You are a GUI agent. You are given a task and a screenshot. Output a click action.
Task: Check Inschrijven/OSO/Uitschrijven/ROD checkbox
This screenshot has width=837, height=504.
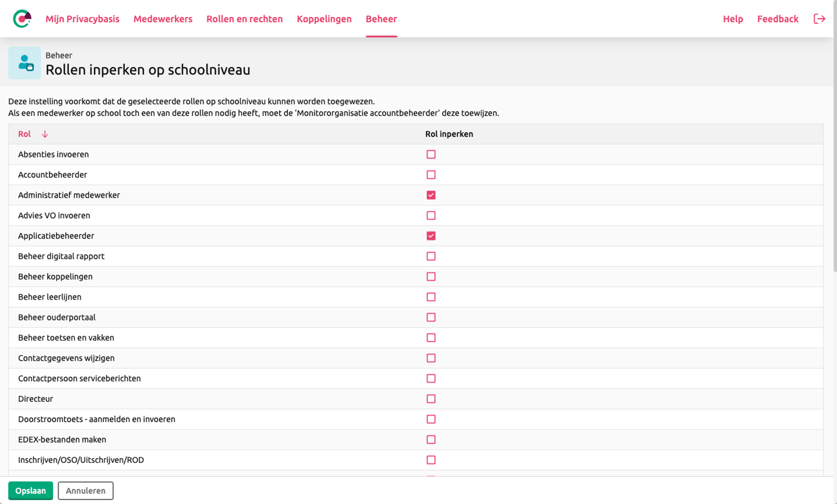[431, 460]
